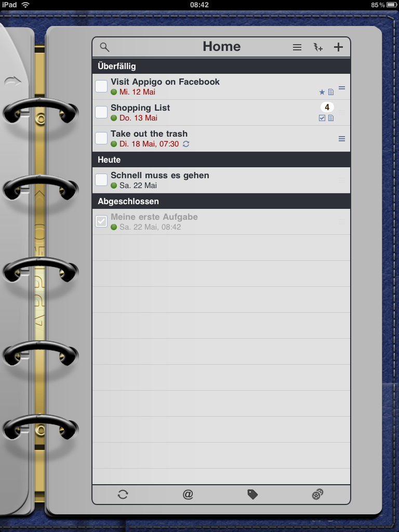Add a new task with plus icon

338,47
